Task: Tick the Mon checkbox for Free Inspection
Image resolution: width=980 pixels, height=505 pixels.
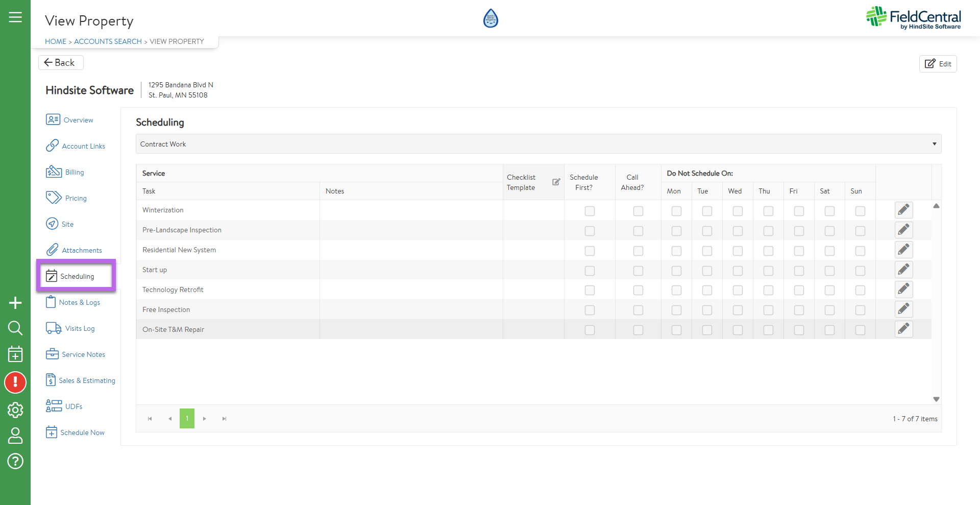Action: pos(676,310)
